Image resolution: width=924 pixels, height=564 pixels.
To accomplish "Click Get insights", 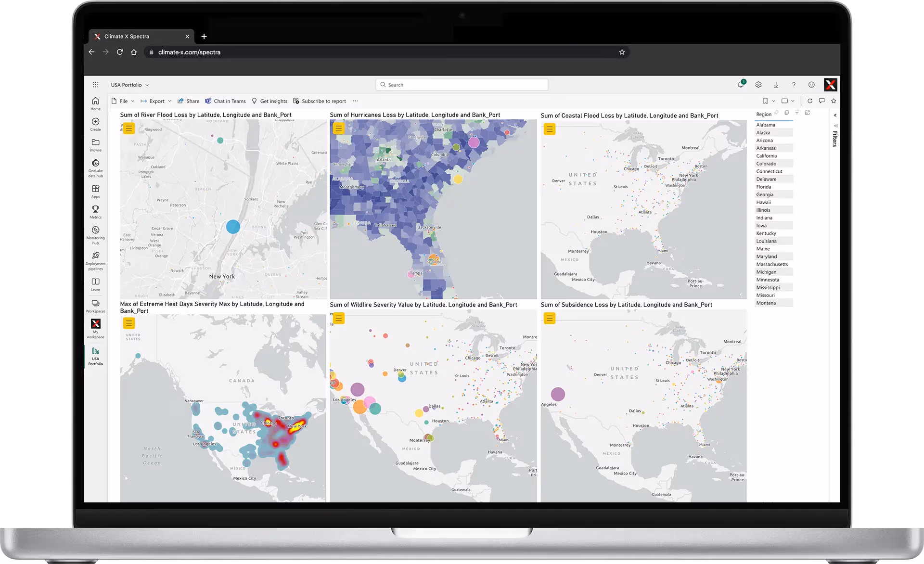I will [x=269, y=101].
